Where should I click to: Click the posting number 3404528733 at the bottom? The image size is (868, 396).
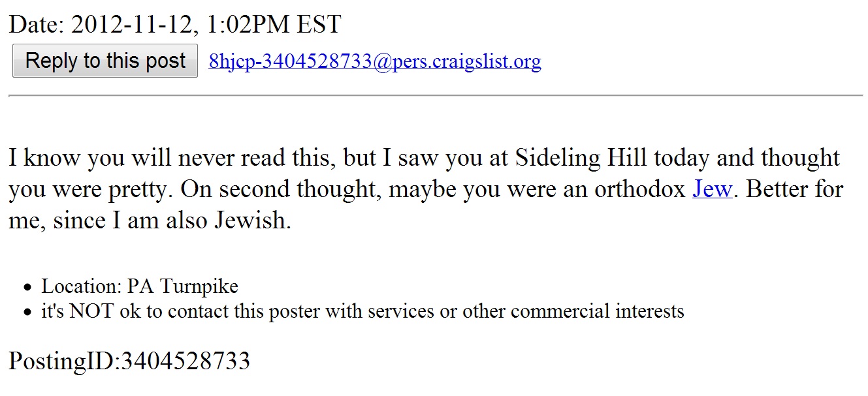click(185, 361)
